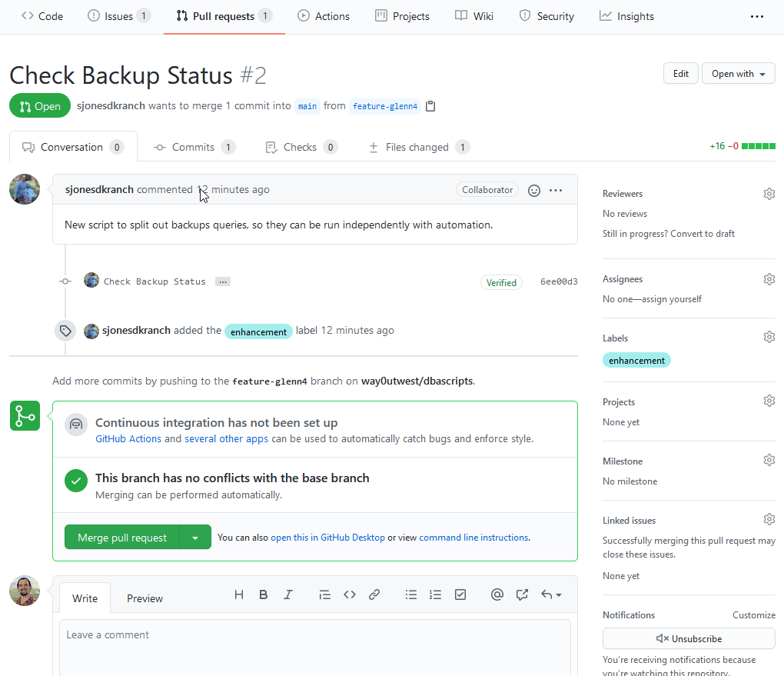The width and height of the screenshot is (784, 676).
Task: Mention a user with the @ icon
Action: tap(497, 594)
